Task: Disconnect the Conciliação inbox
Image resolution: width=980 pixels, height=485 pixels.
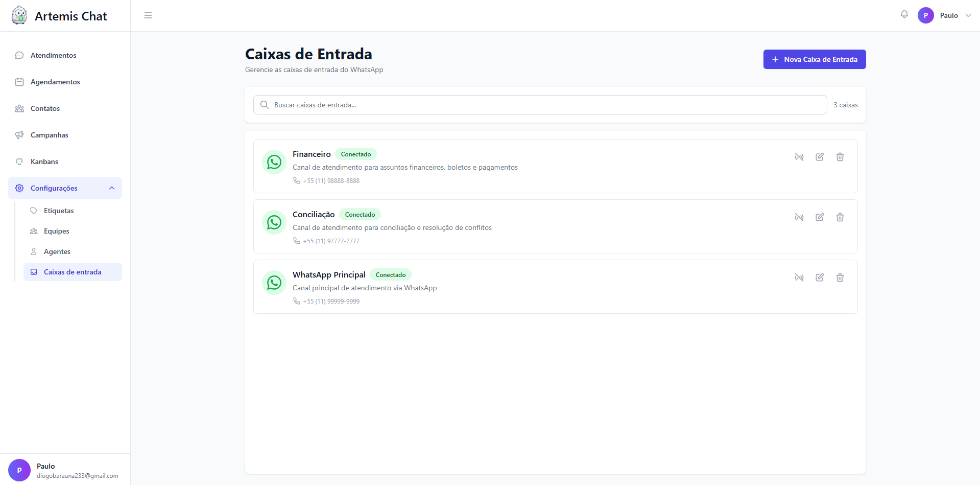Action: click(799, 217)
